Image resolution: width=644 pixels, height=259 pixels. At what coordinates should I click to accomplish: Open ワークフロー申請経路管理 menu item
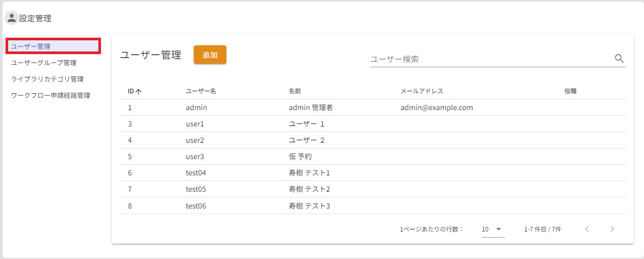coord(50,95)
